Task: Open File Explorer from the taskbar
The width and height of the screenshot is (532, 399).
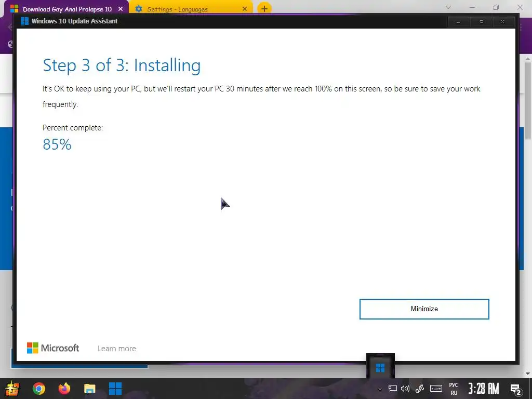Action: point(89,389)
